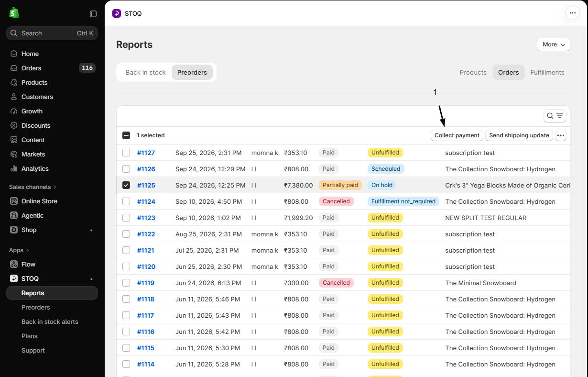This screenshot has height=377, width=588.
Task: Click the 116 Orders count badge
Action: click(x=87, y=68)
